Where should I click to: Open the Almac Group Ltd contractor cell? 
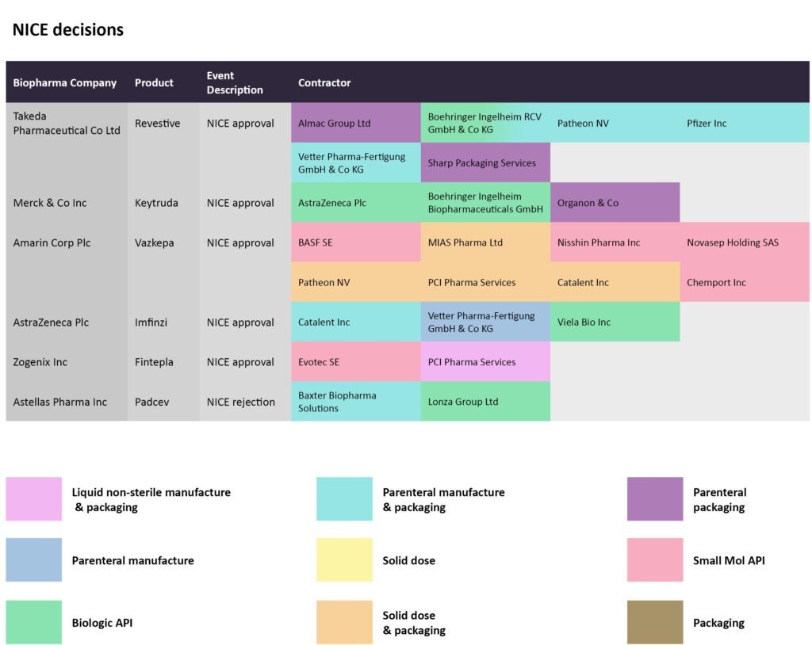[x=355, y=123]
